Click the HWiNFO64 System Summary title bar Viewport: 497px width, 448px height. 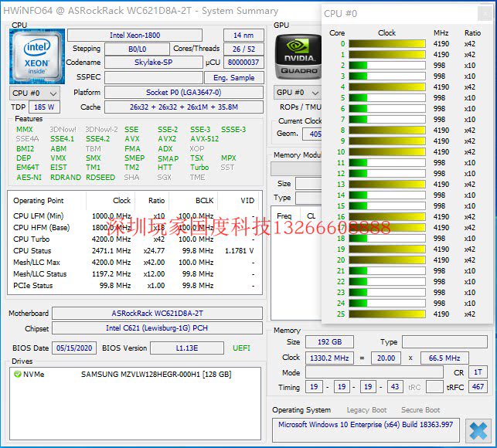(160, 11)
